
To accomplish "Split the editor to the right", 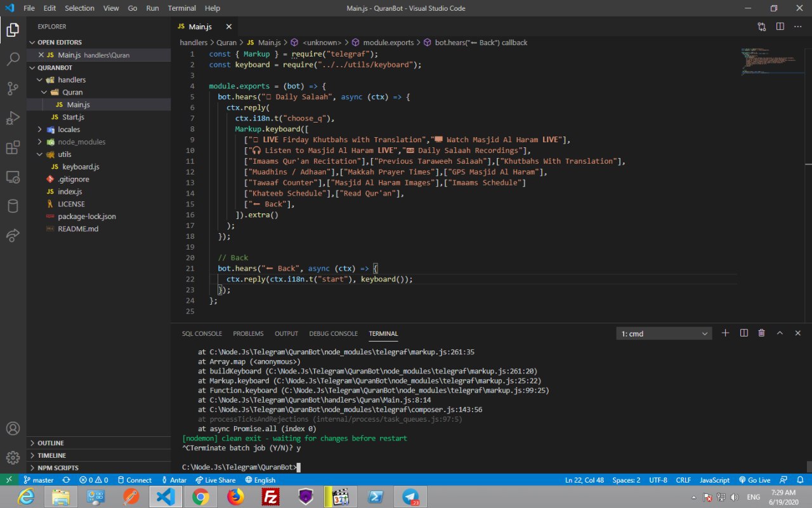I will click(780, 27).
